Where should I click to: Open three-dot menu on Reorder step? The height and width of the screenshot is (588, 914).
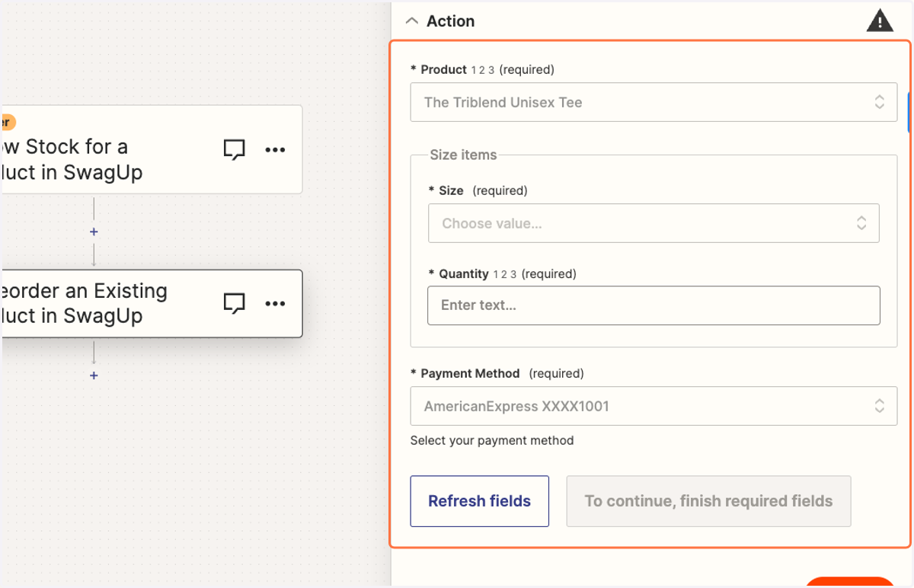coord(275,304)
